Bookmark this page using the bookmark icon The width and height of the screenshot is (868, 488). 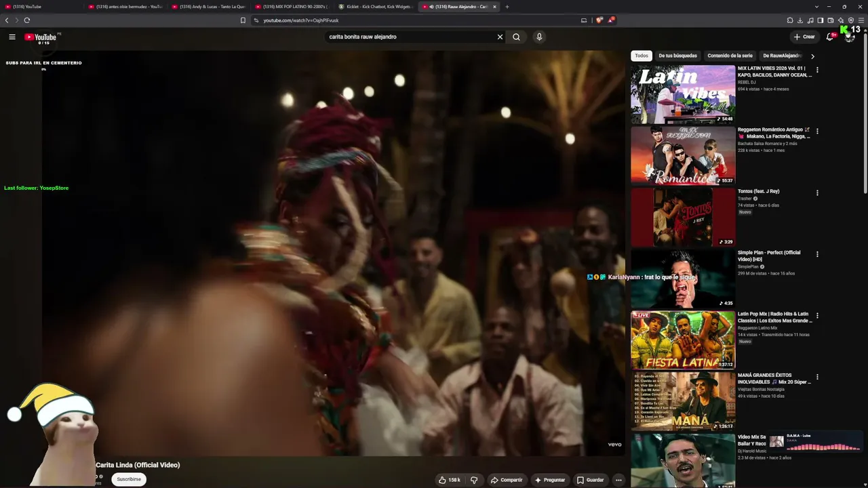click(x=243, y=20)
